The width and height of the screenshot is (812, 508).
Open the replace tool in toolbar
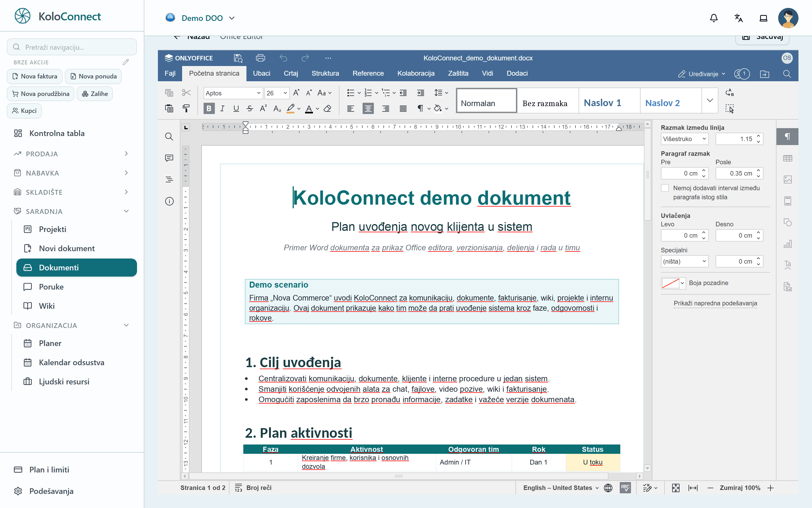729,93
